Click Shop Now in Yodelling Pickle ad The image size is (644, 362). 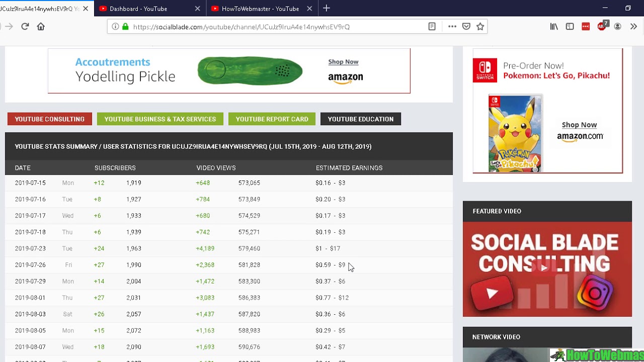(x=343, y=62)
